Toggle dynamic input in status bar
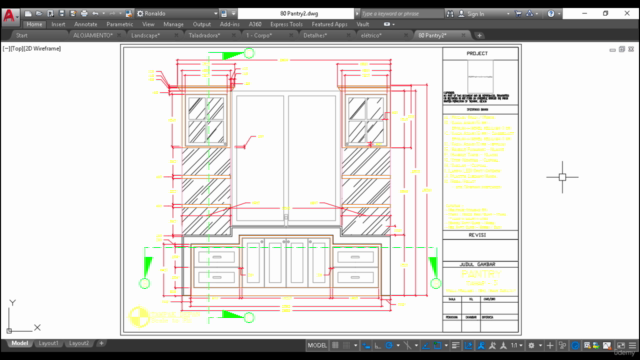The height and width of the screenshot is (360, 640). 366,345
